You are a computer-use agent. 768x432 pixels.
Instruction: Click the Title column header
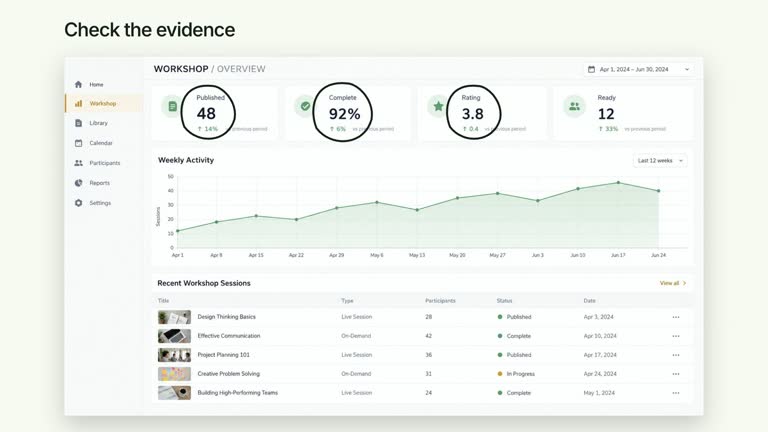[x=163, y=301]
